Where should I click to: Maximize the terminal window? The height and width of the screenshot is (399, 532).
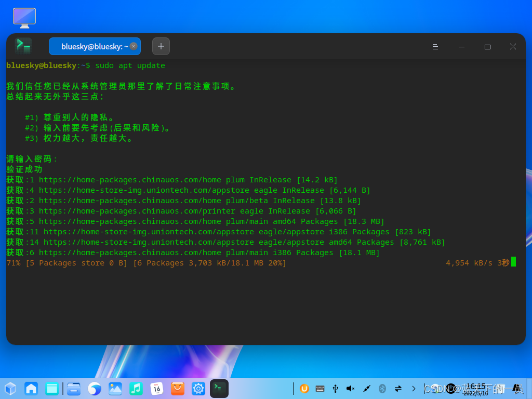pos(487,47)
